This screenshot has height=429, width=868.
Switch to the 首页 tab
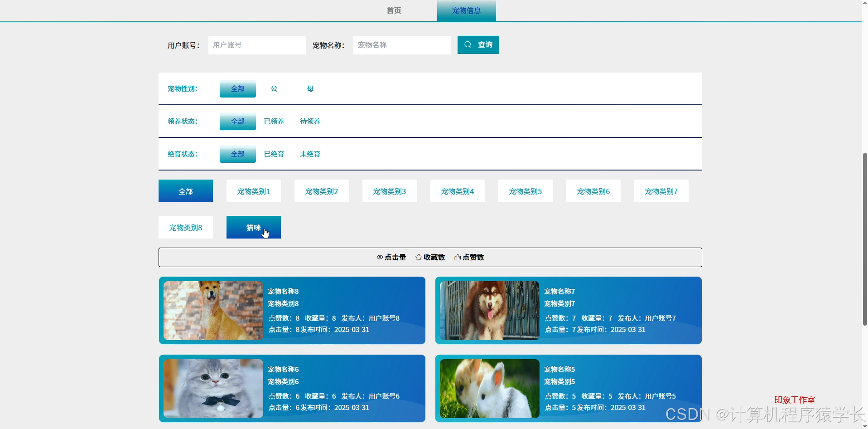393,10
